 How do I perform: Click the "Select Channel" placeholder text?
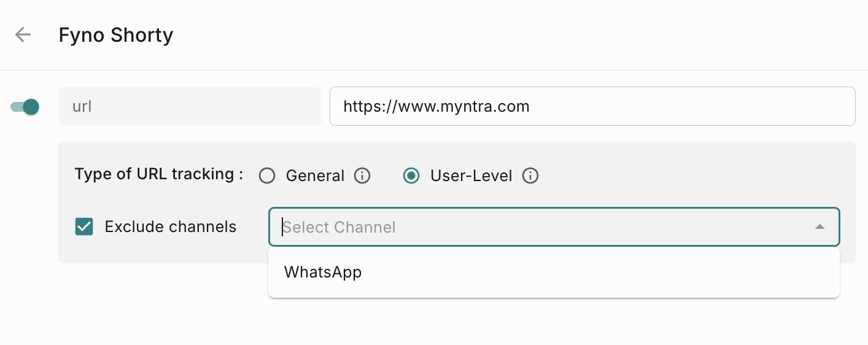339,227
